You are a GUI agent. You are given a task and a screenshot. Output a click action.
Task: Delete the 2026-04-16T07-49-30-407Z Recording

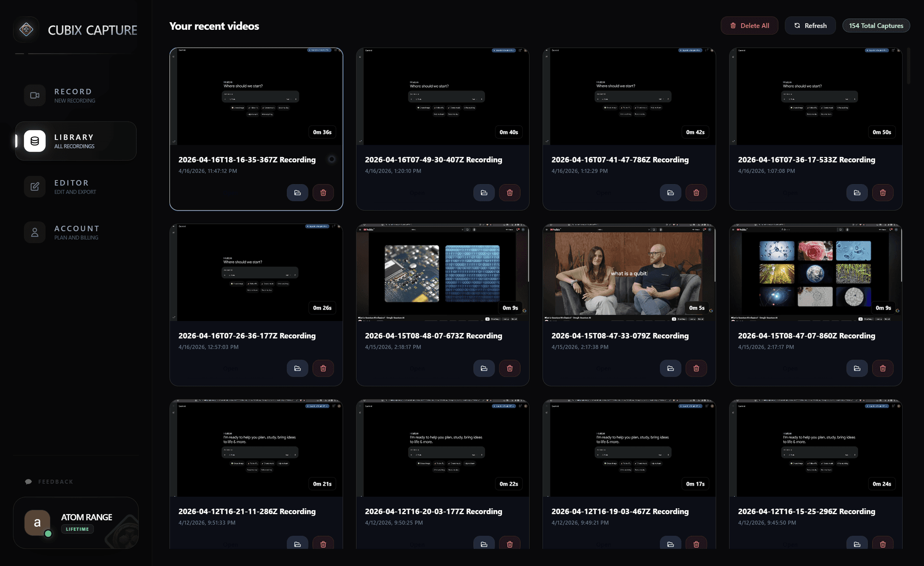click(x=510, y=193)
